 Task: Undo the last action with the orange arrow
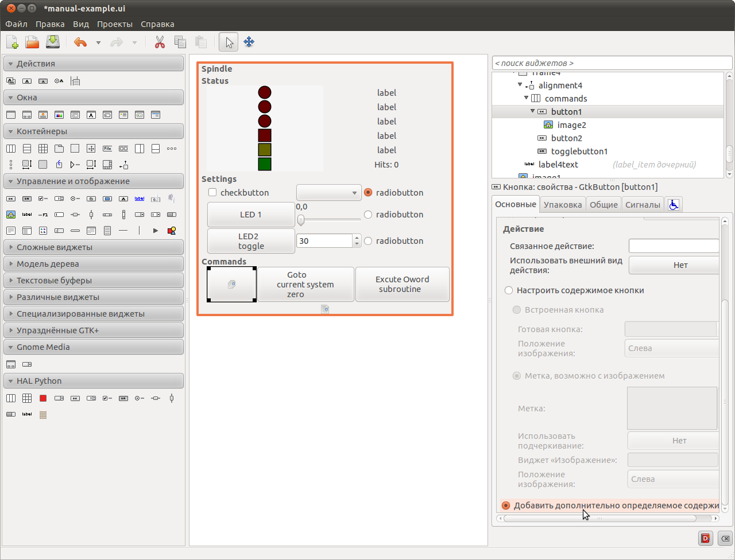point(80,42)
